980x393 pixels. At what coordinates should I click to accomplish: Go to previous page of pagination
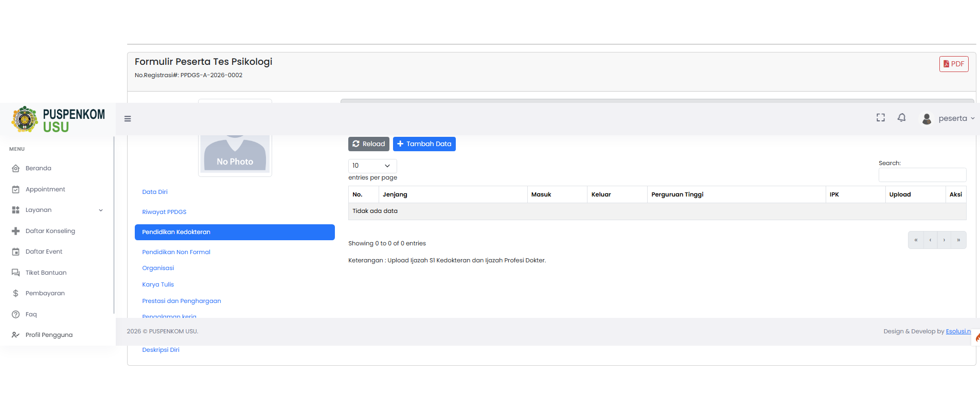click(x=930, y=240)
